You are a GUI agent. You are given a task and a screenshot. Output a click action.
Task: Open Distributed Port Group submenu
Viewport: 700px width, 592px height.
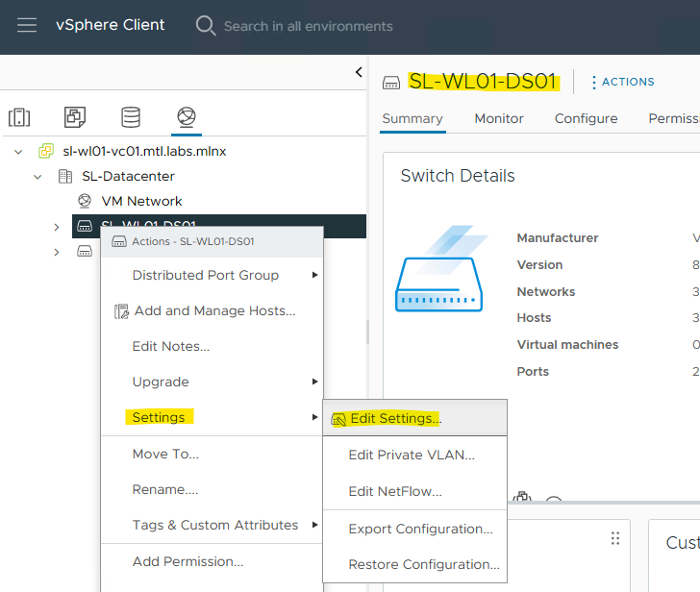point(212,275)
